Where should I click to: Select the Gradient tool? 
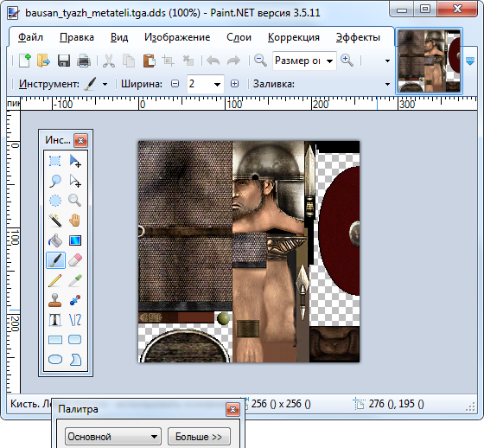click(x=75, y=240)
